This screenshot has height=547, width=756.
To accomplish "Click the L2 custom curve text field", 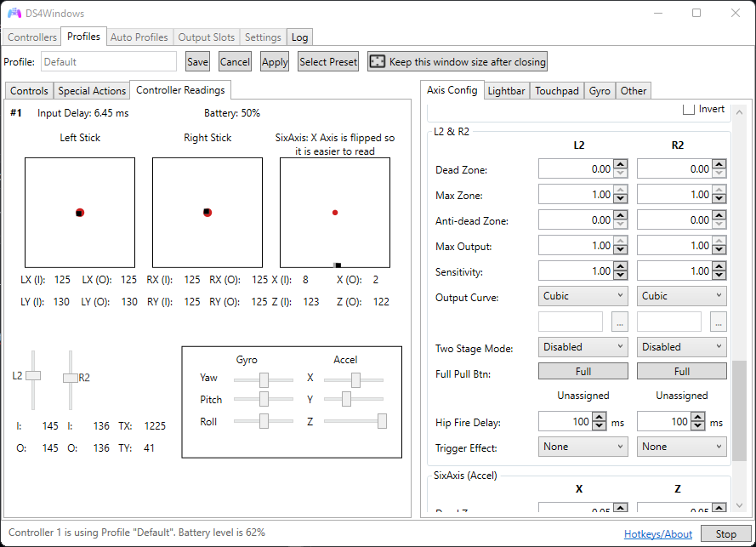I will 571,322.
